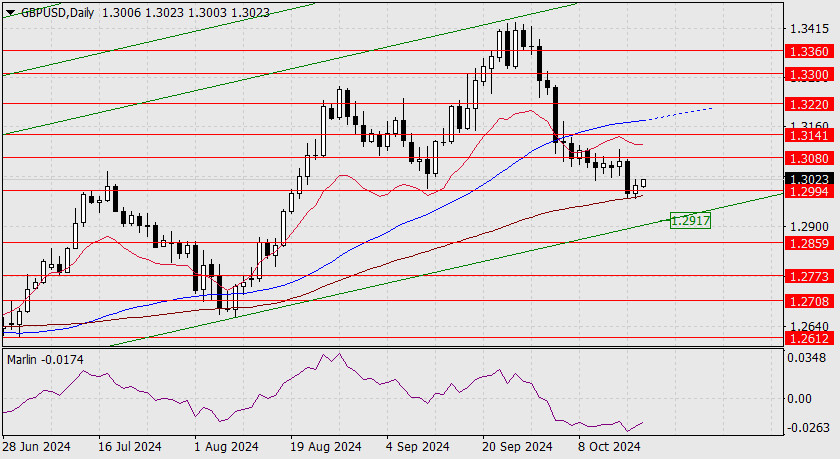Click the current price label 1.3023
Screen dimensions: 840x459
(x=810, y=179)
